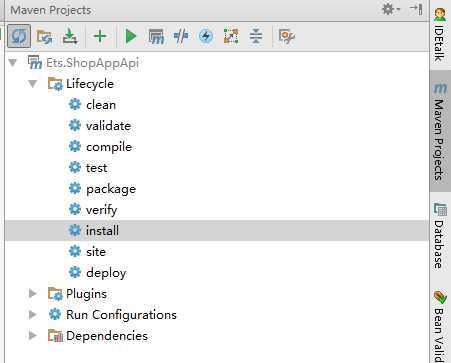Expand the Plugins node
The height and width of the screenshot is (363, 451).
(x=33, y=293)
